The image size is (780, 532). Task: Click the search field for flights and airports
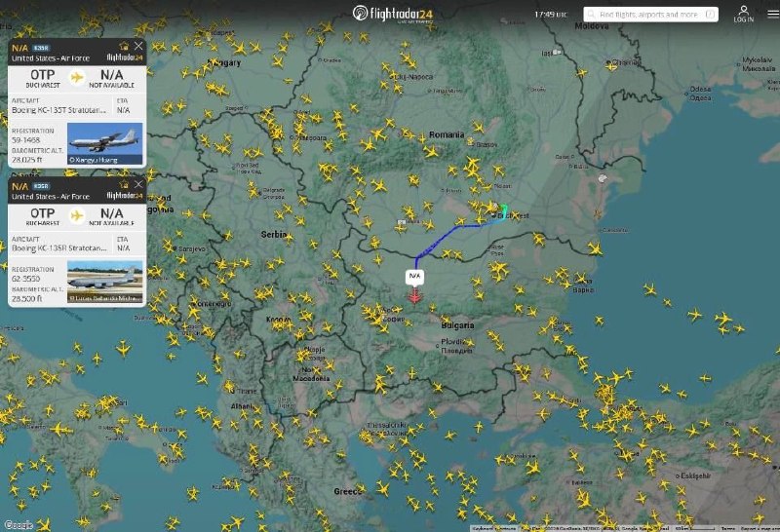tap(650, 15)
